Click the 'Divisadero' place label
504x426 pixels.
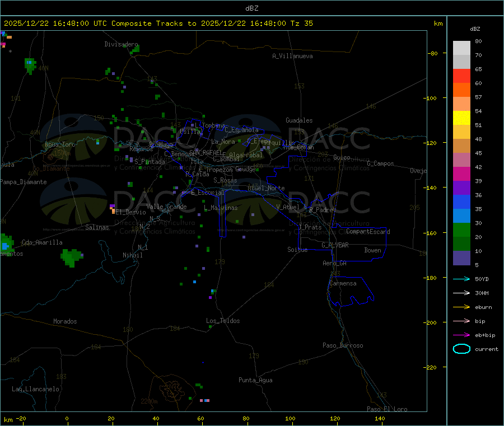point(121,44)
